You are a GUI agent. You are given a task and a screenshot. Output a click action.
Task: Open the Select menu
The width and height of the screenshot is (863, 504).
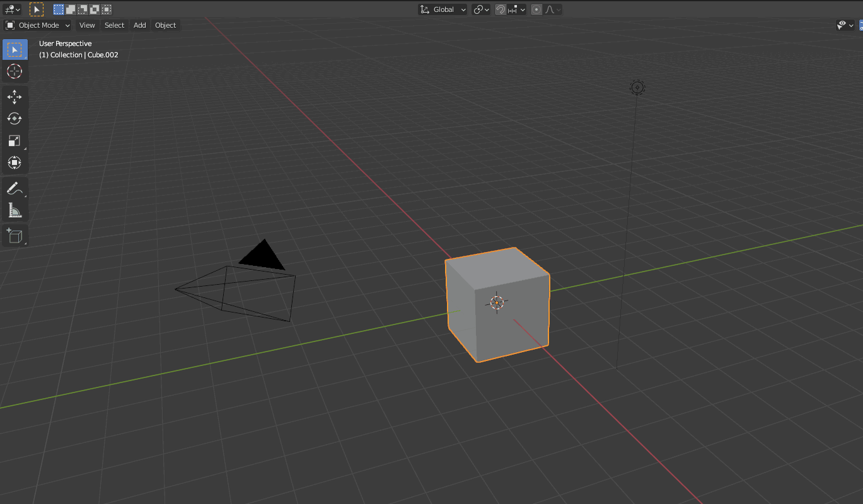click(113, 25)
